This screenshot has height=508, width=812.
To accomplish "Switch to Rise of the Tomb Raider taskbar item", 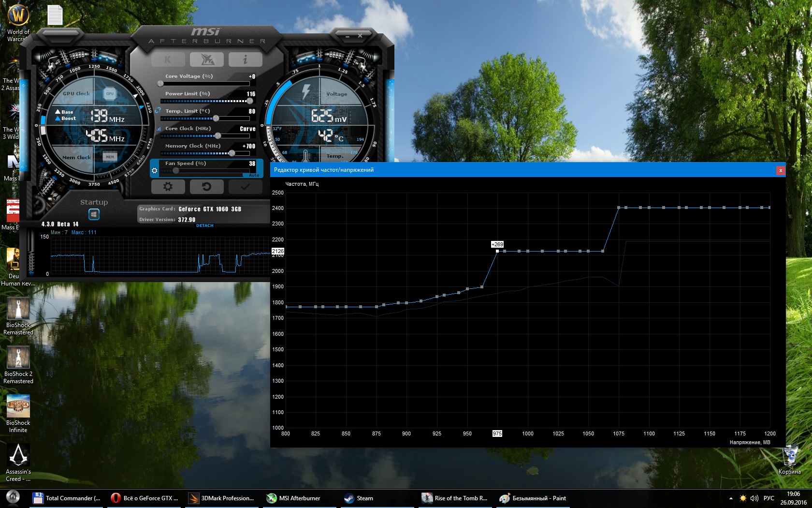I will pos(456,498).
